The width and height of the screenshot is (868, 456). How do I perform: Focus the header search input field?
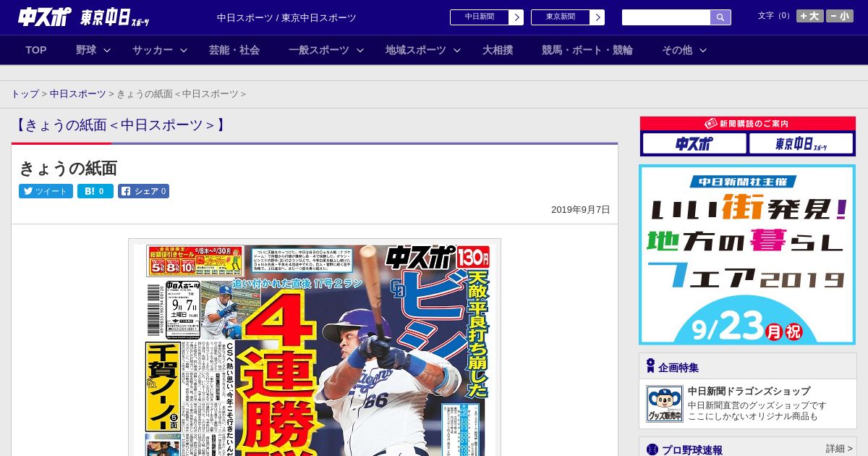(x=666, y=17)
